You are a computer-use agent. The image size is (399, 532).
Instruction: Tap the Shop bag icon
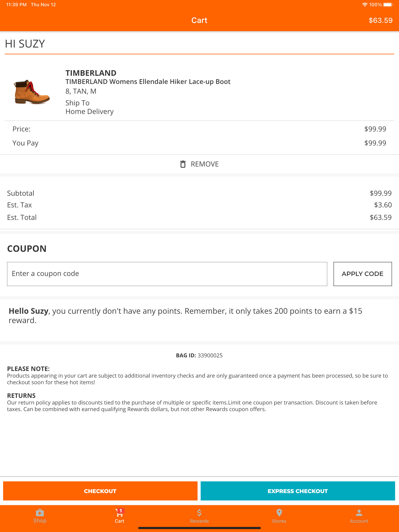pos(40,513)
